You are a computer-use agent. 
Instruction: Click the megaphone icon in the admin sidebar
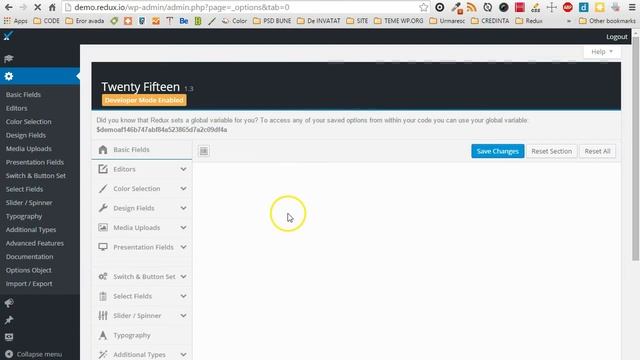(x=9, y=303)
